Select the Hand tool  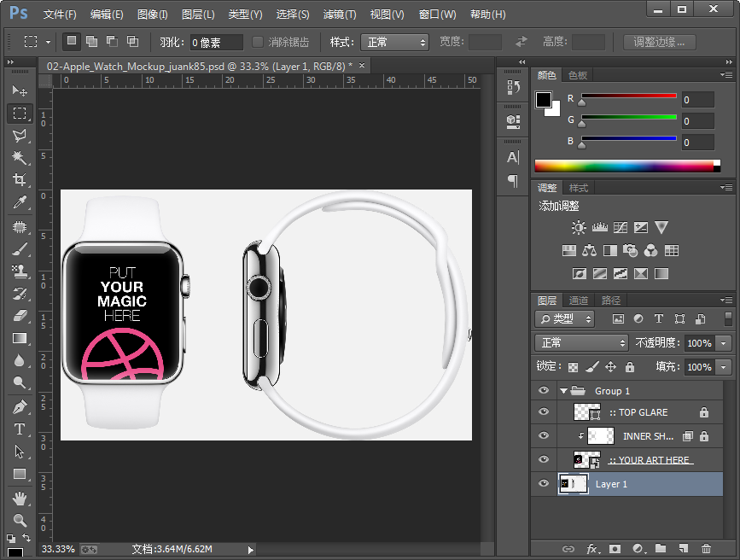click(20, 499)
